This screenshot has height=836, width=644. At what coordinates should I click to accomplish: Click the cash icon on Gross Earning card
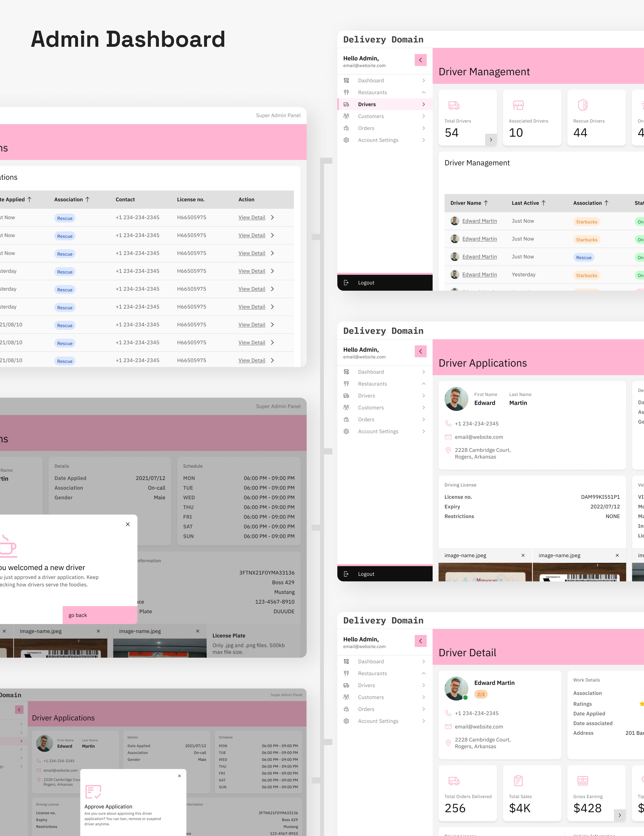[582, 780]
